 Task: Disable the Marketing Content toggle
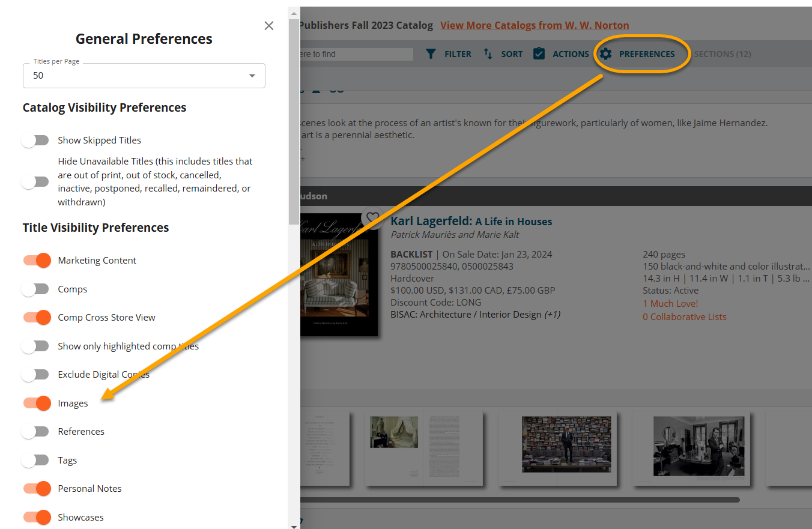coord(37,261)
